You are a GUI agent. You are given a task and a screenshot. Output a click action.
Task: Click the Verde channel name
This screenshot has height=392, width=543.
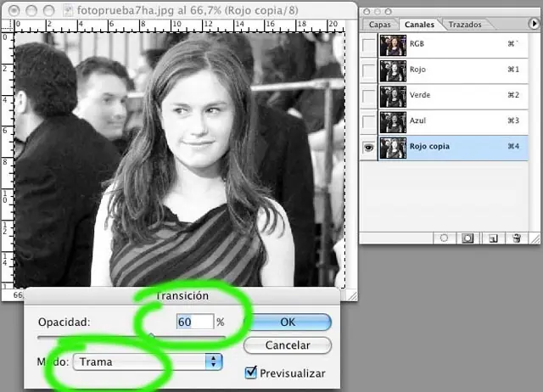click(420, 95)
